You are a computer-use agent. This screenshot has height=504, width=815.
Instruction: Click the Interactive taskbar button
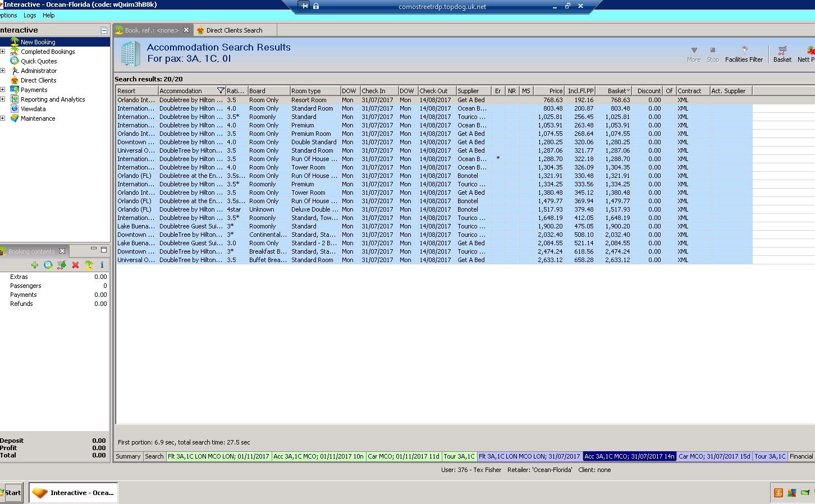74,493
